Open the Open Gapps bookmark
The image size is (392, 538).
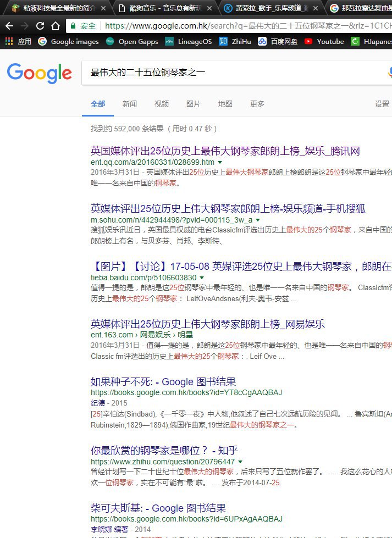tap(131, 41)
